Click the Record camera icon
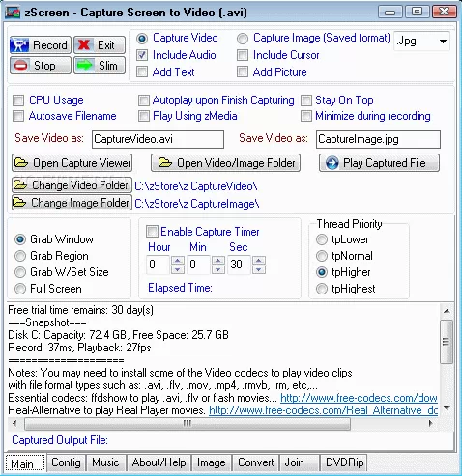Viewport: 462px width, 476px height. 20,45
